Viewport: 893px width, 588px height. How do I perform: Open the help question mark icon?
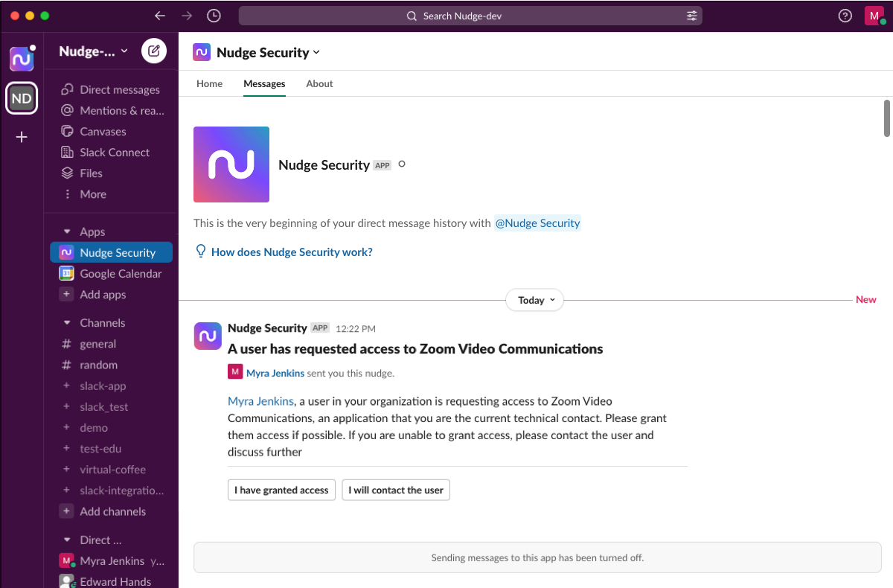click(845, 15)
